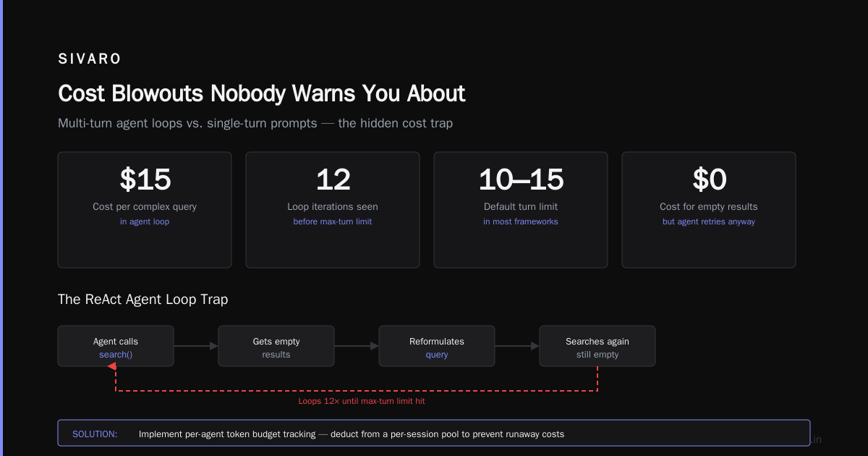Select the $0 cost for empty results card
The height and width of the screenshot is (456, 868).
click(x=709, y=210)
